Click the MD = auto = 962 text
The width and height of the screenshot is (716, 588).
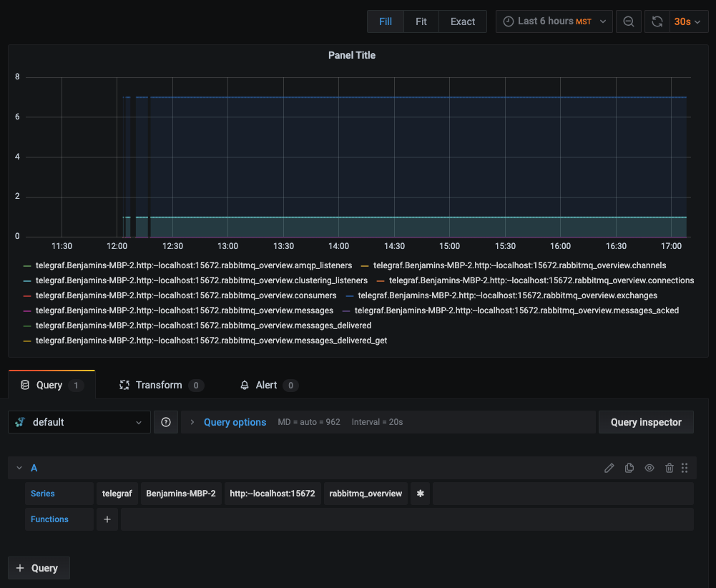click(309, 422)
